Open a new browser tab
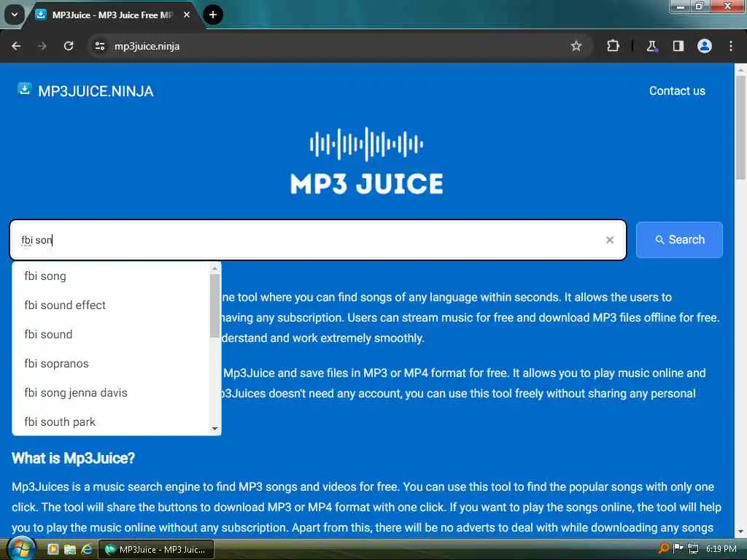This screenshot has width=747, height=560. tap(213, 15)
